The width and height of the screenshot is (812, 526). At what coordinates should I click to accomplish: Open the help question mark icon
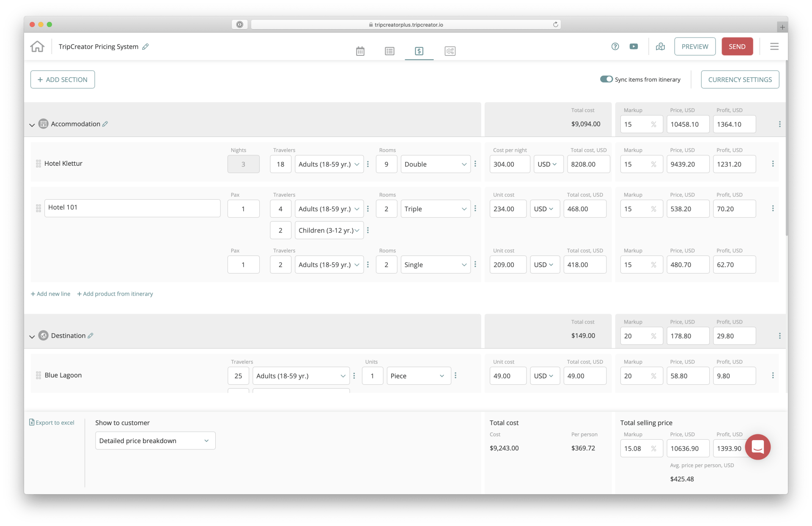tap(615, 47)
